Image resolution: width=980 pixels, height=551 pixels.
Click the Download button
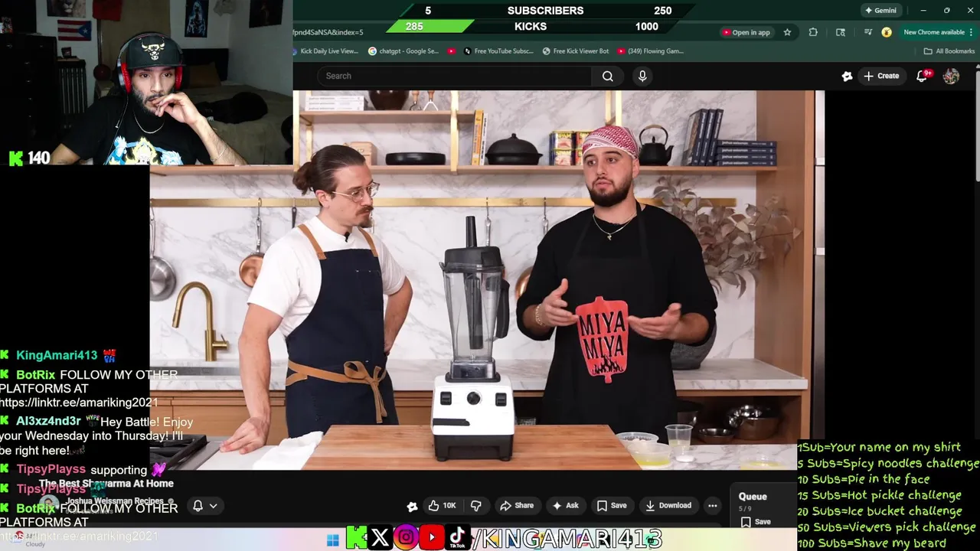[x=668, y=506]
